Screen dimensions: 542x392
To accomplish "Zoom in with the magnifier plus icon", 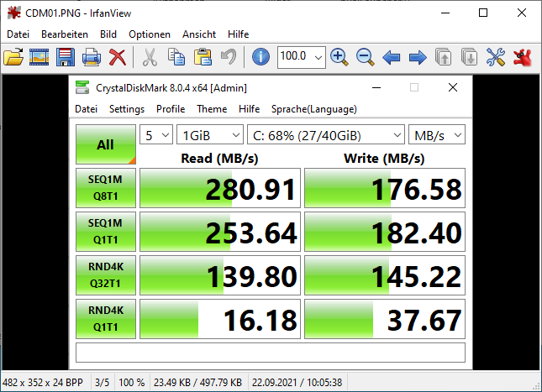I will [339, 57].
